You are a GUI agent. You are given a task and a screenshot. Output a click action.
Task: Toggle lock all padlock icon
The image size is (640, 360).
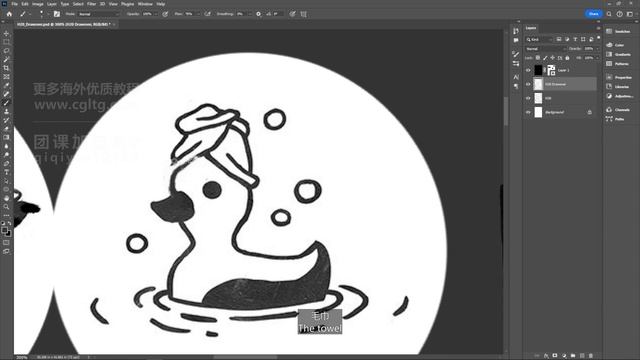click(x=567, y=58)
